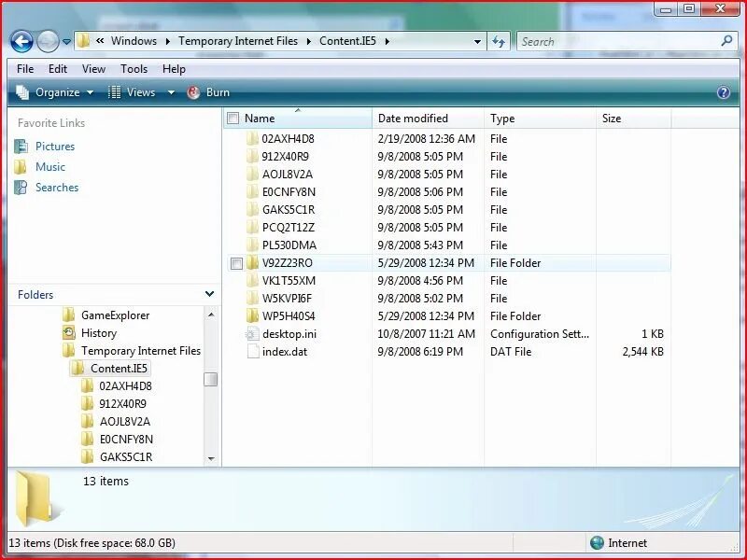Screen dimensions: 747x560
Task: Select E0CNFY8N in the folder tree
Action: coord(126,439)
